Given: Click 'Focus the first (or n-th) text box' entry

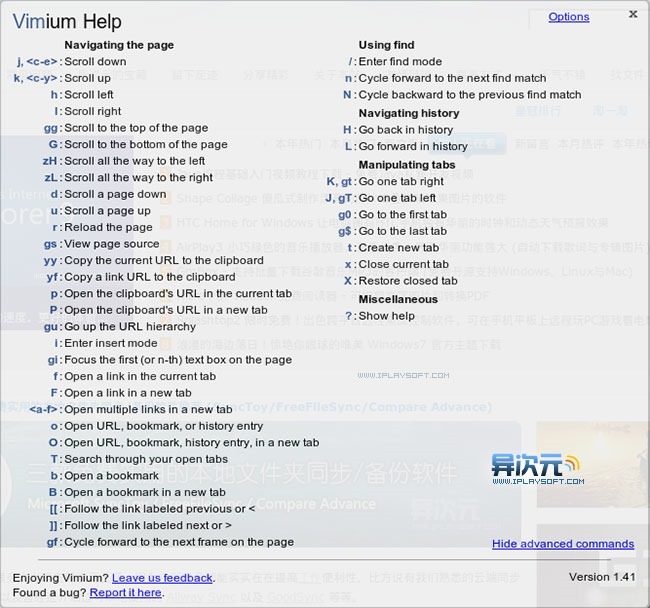Looking at the screenshot, I should pos(178,360).
